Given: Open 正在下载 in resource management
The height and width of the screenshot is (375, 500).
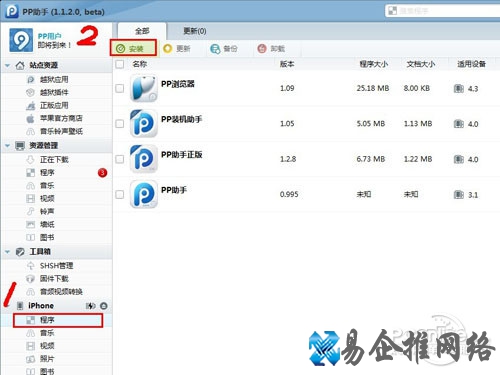Looking at the screenshot, I should tap(54, 160).
